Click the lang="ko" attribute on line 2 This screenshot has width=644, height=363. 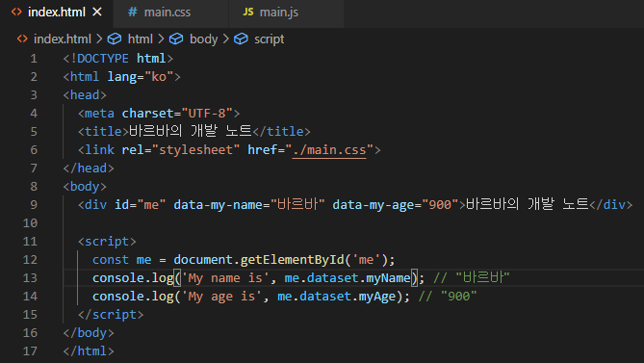tap(140, 77)
